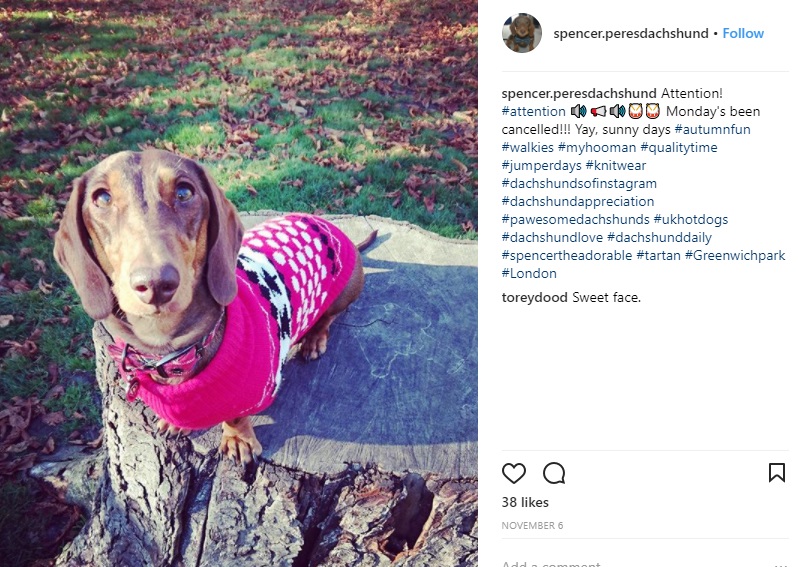Open spencer.peresdachshund username in header
This screenshot has width=807, height=567.
click(x=631, y=33)
